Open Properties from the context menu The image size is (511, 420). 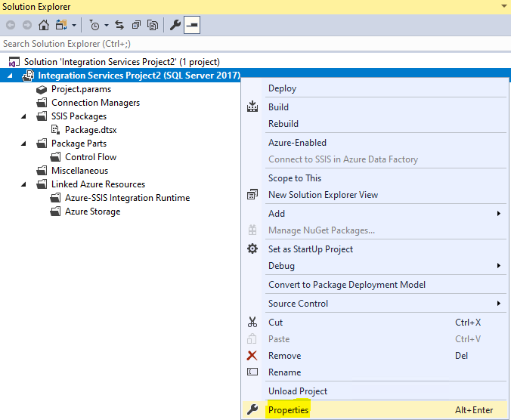click(x=373, y=410)
